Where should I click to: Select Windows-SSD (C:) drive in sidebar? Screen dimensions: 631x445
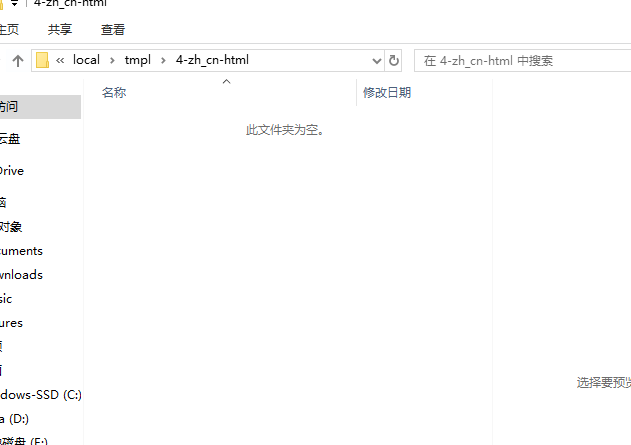pos(40,395)
